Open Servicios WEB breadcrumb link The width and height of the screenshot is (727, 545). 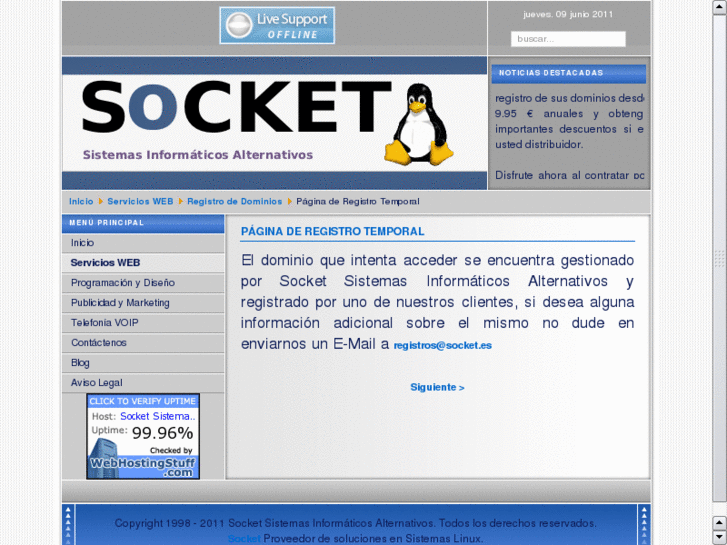(x=140, y=201)
